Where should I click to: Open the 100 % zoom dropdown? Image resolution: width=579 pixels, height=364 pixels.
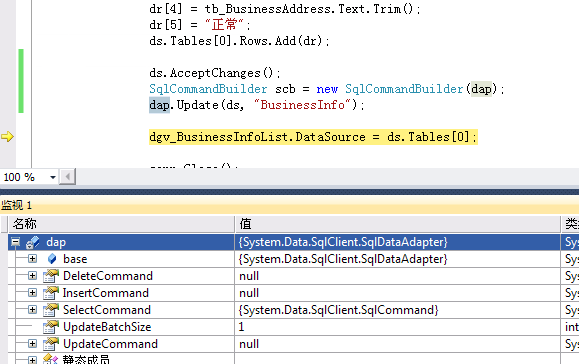(x=53, y=178)
